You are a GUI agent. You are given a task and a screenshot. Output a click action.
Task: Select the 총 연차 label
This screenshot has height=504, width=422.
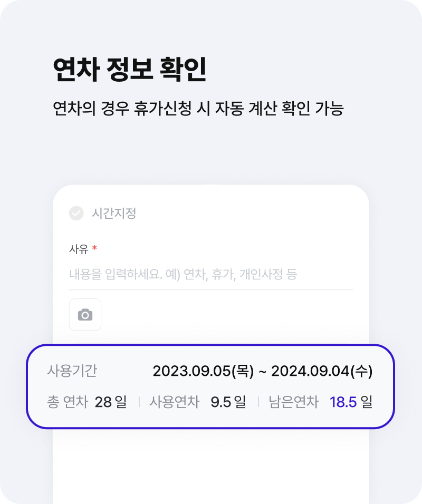pos(68,402)
